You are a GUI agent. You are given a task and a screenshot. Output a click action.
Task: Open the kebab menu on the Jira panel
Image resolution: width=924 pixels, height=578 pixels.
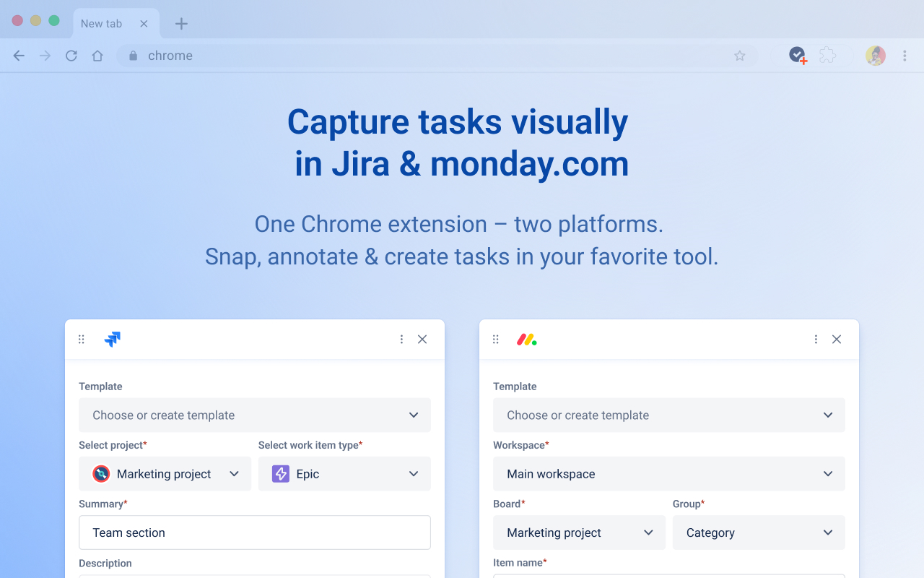tap(401, 339)
